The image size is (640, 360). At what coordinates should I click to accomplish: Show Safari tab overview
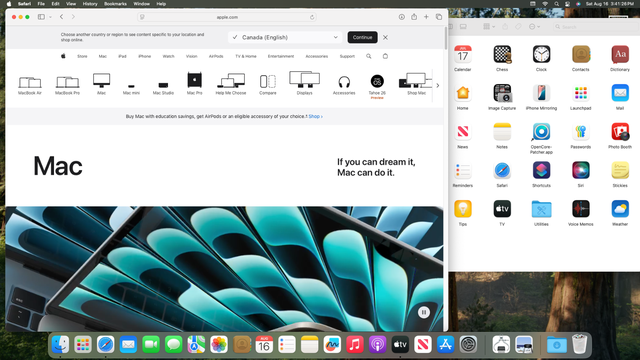439,17
